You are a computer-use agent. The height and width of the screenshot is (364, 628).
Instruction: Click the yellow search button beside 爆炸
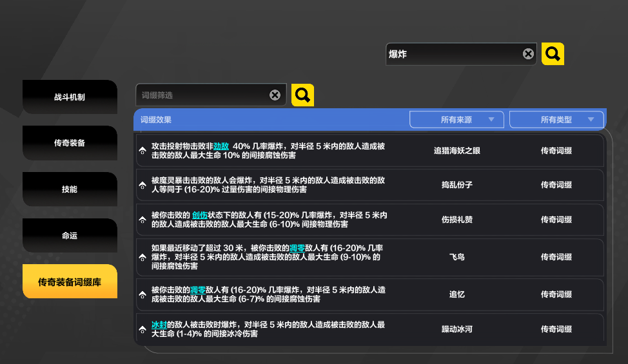pyautogui.click(x=553, y=54)
